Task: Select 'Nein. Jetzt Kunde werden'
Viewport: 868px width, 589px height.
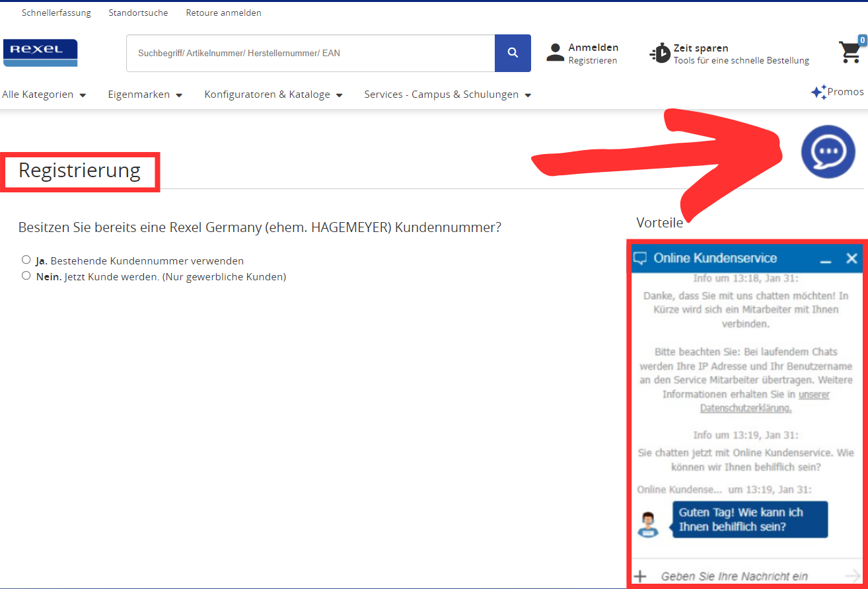Action: (x=26, y=276)
